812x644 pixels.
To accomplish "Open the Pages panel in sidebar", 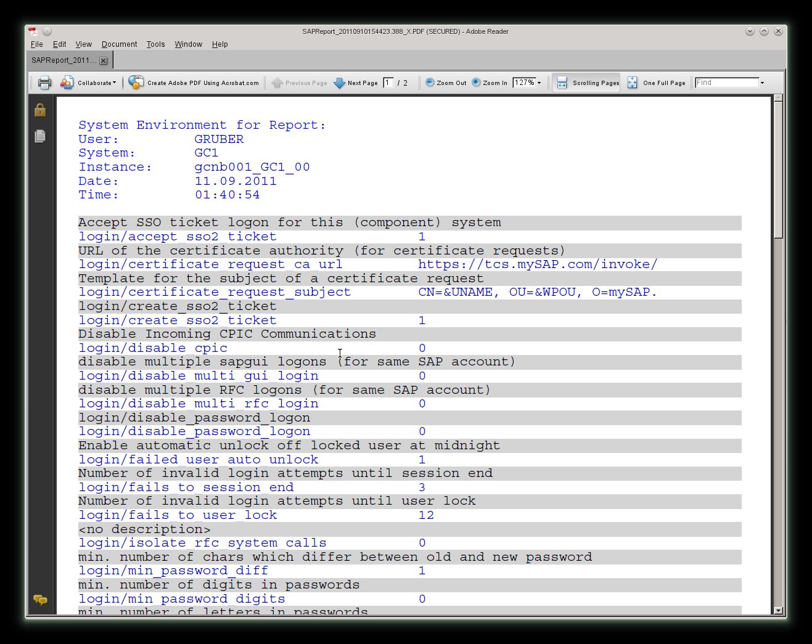I will click(40, 136).
